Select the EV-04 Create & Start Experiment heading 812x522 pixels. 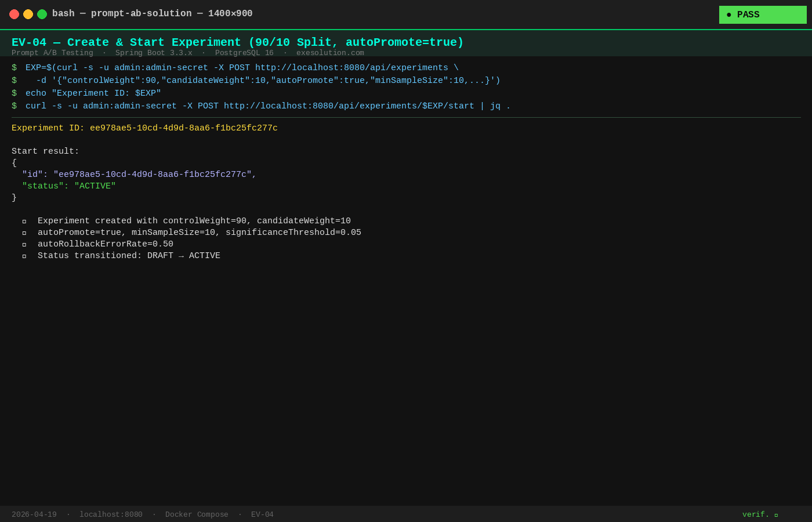pos(237,42)
